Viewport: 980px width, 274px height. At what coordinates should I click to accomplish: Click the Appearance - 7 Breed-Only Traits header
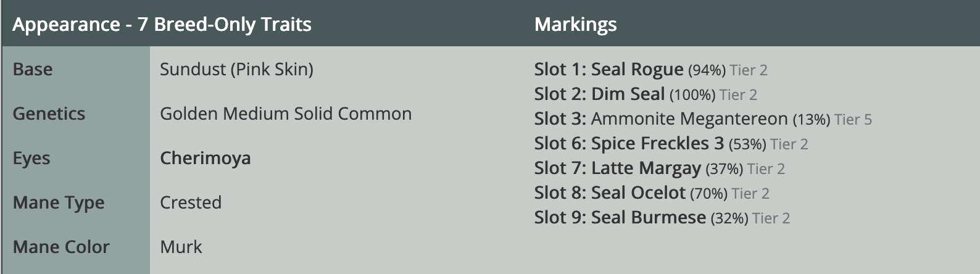162,25
